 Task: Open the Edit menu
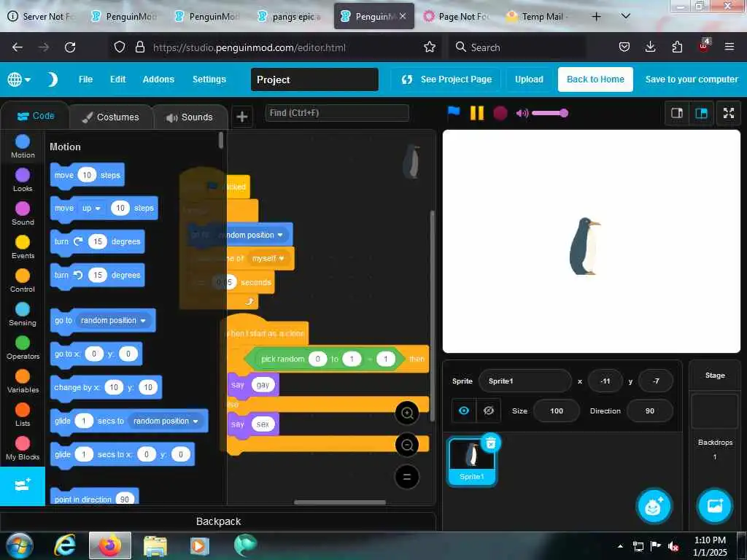pyautogui.click(x=117, y=79)
